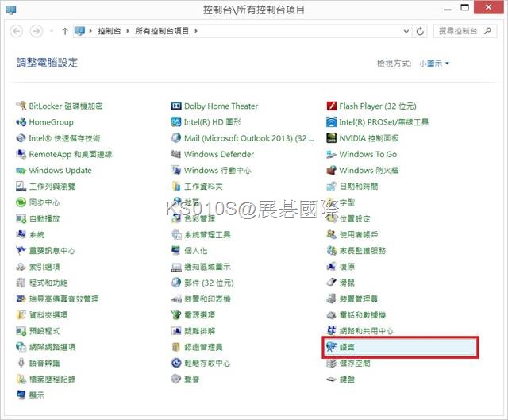Go to the 控制台 breadcrumb
The height and width of the screenshot is (420, 508).
click(110, 31)
